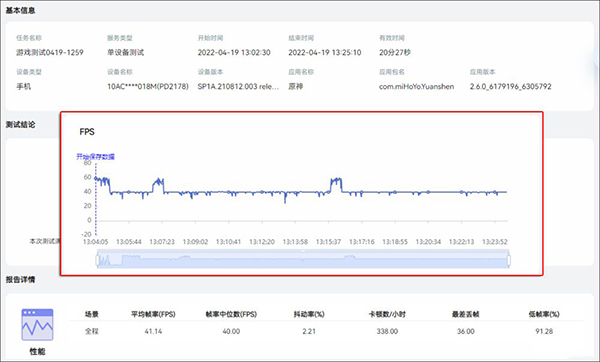
Task: Click the stutter count value 338.00
Action: click(387, 331)
